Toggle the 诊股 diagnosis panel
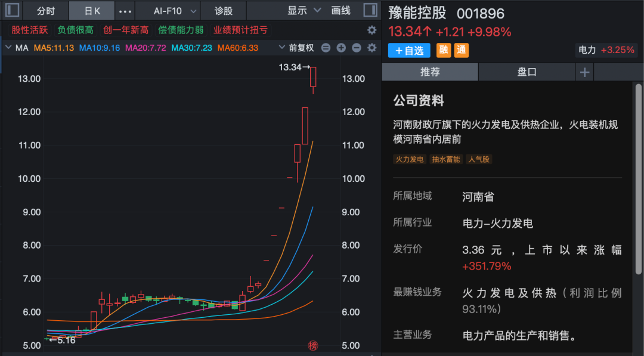The image size is (644, 356). pyautogui.click(x=222, y=10)
